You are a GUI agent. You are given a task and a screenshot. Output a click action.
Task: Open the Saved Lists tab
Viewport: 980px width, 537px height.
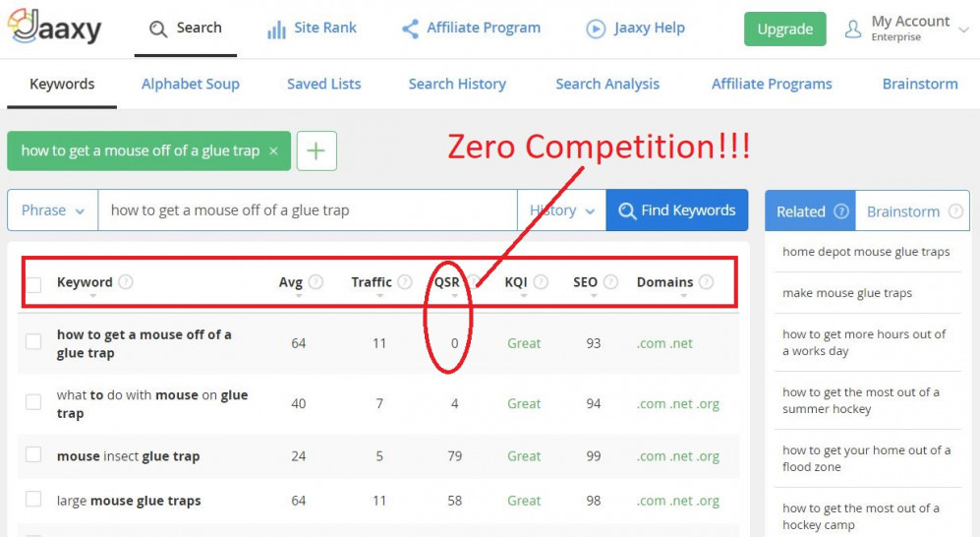[323, 84]
